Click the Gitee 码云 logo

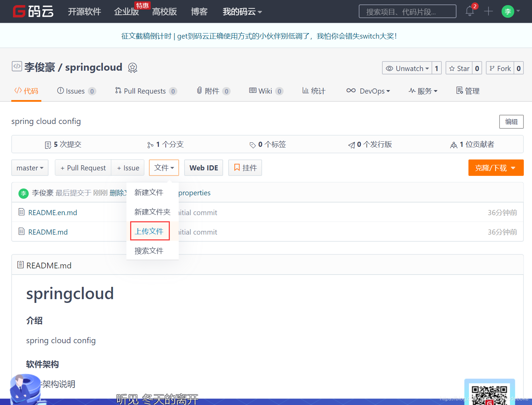pos(33,11)
